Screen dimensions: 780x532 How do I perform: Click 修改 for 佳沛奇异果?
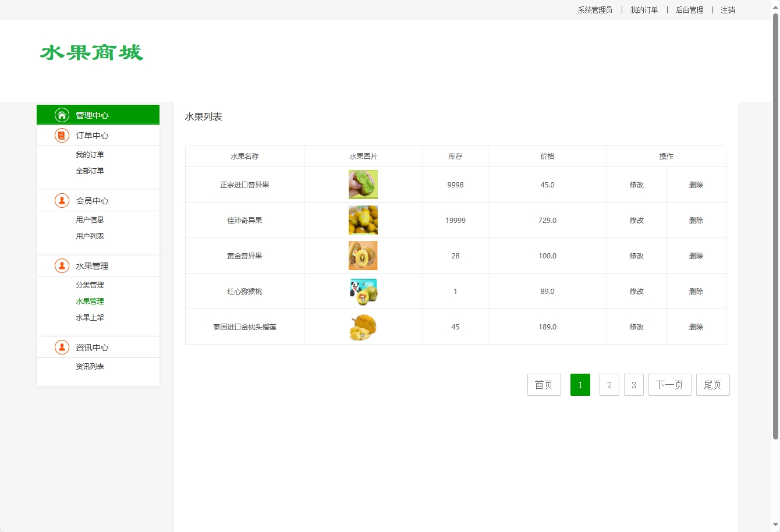pyautogui.click(x=637, y=220)
